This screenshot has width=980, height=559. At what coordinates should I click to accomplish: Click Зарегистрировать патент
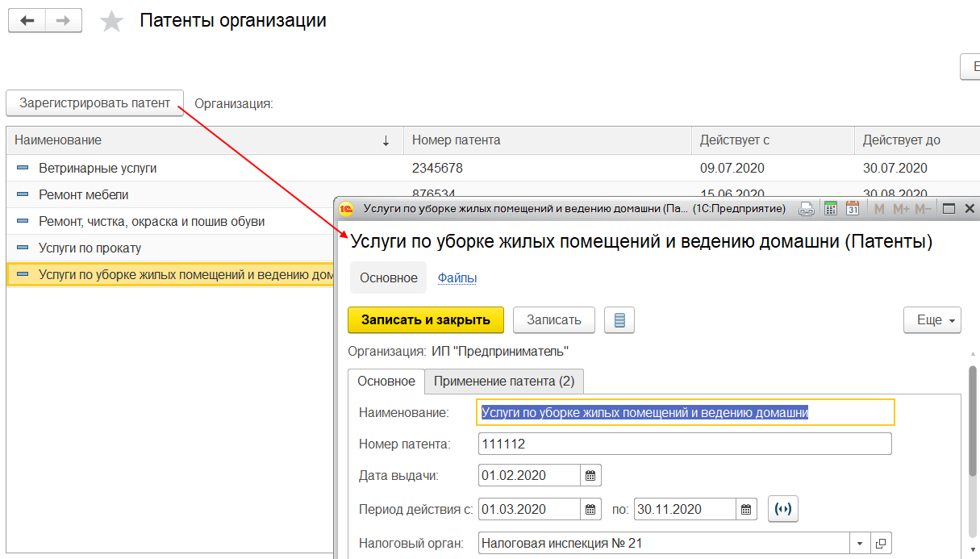click(x=95, y=102)
